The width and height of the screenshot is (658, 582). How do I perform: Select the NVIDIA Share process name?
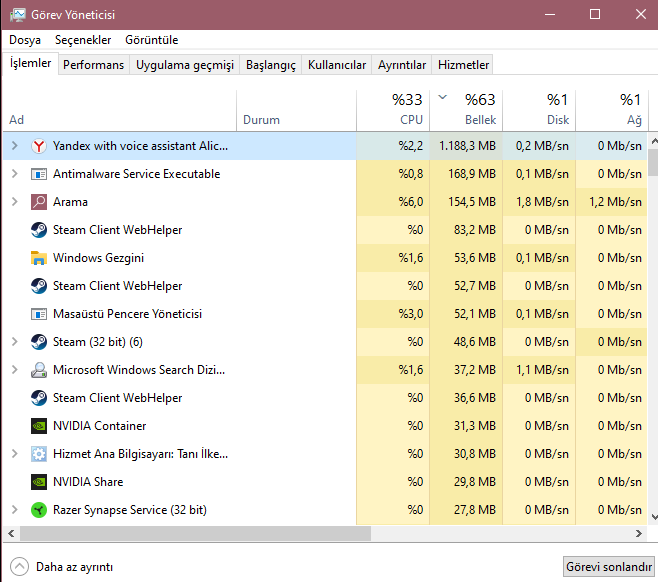click(88, 482)
